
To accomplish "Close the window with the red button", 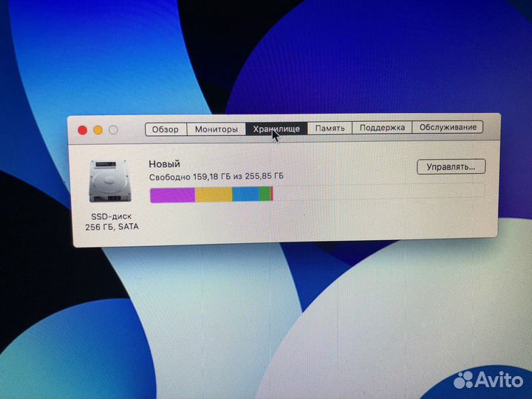I will (x=83, y=130).
